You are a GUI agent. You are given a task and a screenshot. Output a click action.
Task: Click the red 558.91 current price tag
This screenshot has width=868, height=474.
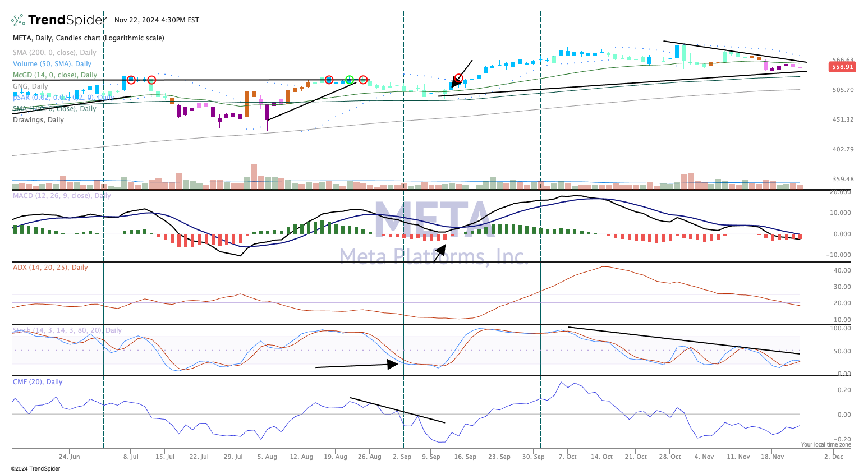842,67
